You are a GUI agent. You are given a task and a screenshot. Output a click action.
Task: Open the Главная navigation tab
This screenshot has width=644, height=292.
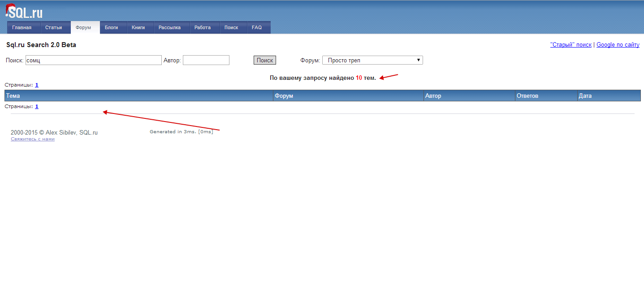22,27
